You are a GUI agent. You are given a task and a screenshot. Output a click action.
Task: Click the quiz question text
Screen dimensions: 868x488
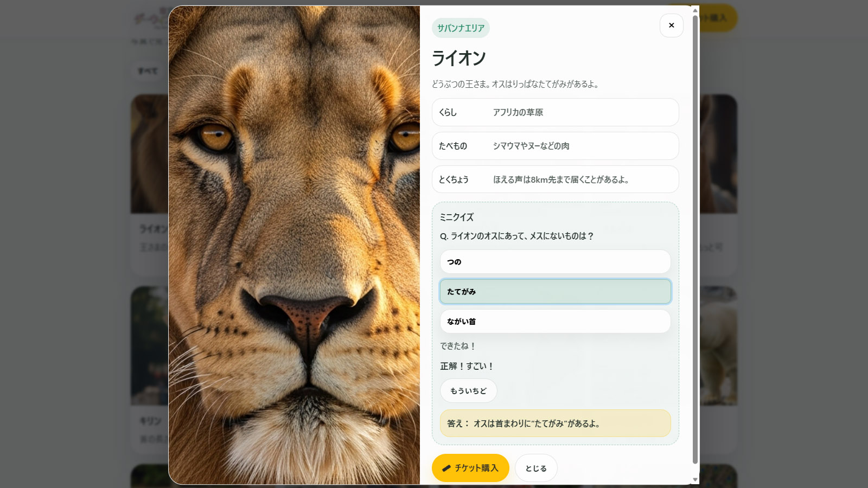517,236
